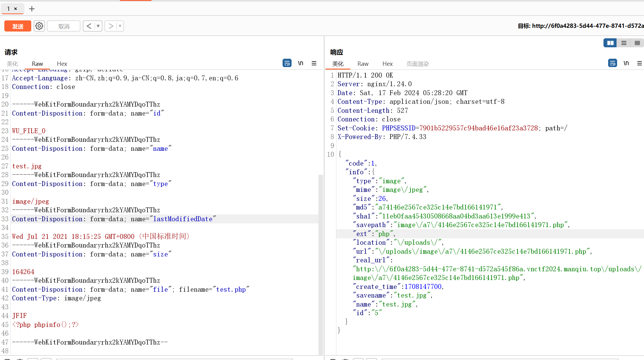Click the HTTP/1.1 200 OK status line
Screen dimensions: 644x360
pyautogui.click(x=365, y=75)
